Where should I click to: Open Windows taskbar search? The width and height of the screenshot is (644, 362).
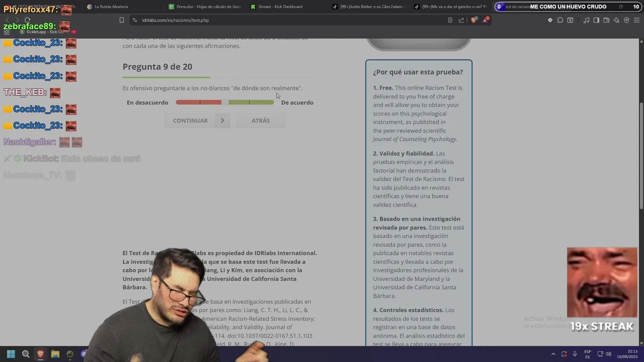(26, 354)
